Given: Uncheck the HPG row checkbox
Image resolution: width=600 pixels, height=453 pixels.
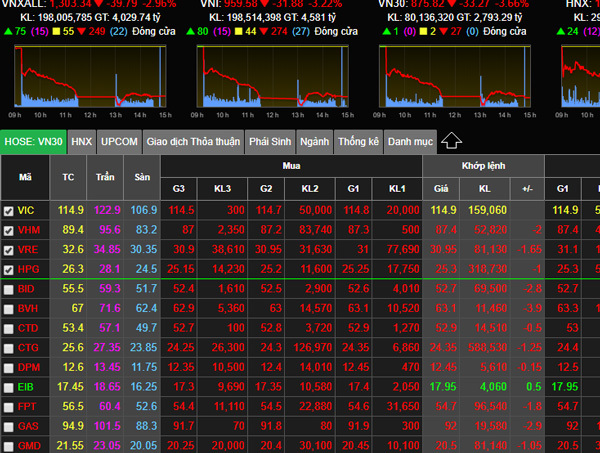Looking at the screenshot, I should (x=9, y=268).
